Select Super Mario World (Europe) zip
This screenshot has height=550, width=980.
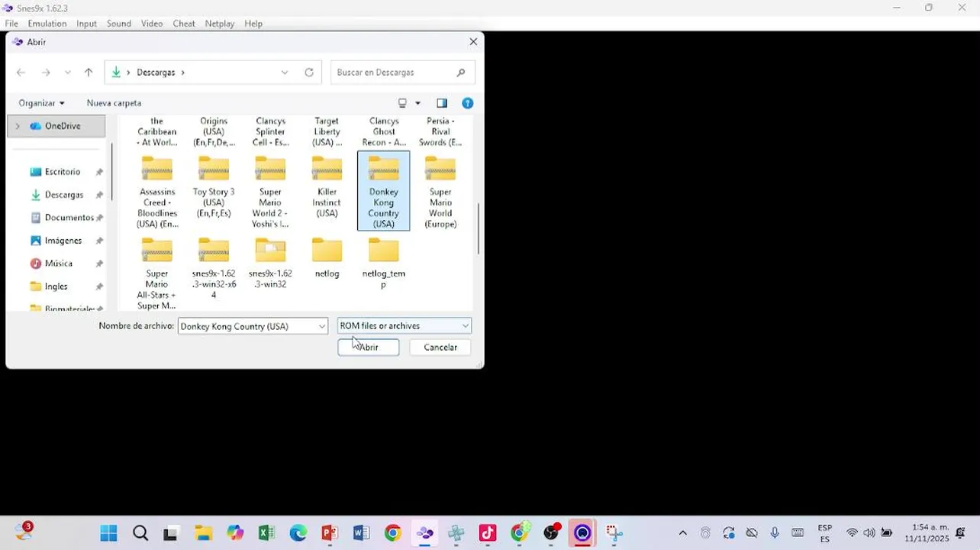pyautogui.click(x=440, y=192)
